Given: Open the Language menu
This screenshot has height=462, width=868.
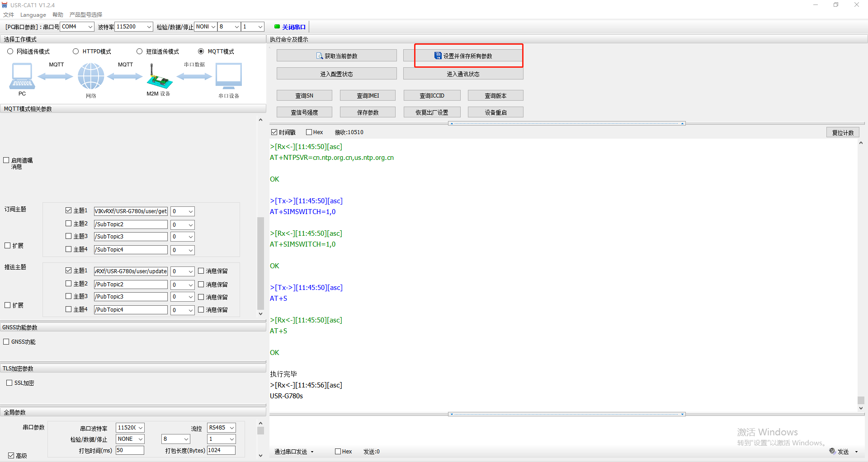Looking at the screenshot, I should (x=33, y=15).
